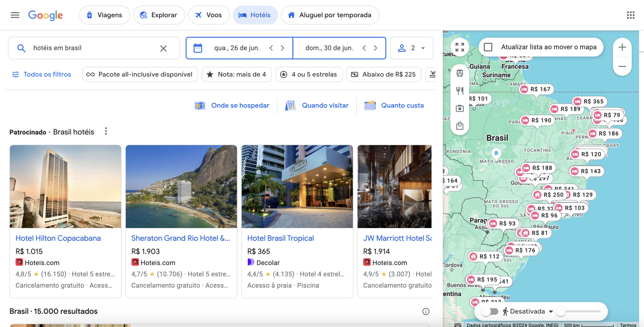
Task: Zoom in on the map
Action: pyautogui.click(x=622, y=47)
